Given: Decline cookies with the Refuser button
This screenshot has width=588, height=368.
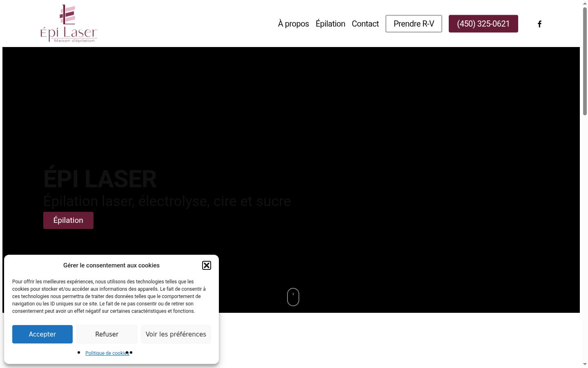Looking at the screenshot, I should tap(107, 334).
